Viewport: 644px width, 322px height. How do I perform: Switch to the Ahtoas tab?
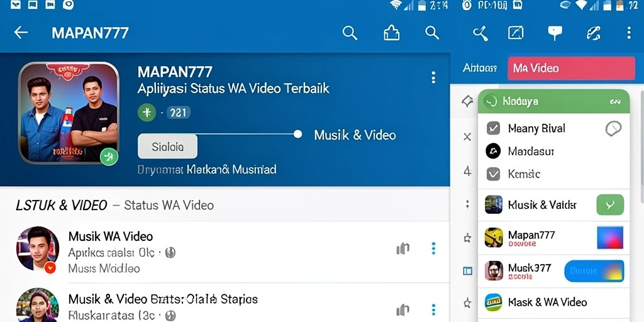coord(480,68)
